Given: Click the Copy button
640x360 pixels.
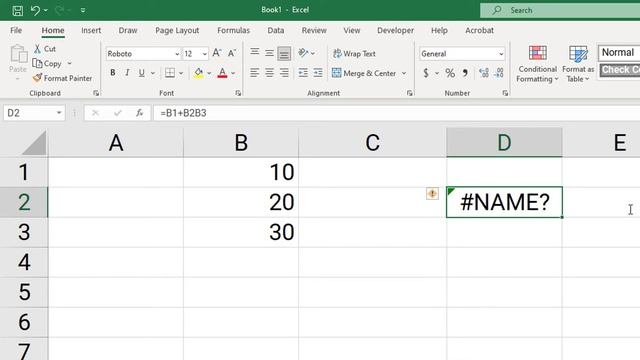Looking at the screenshot, I should [x=47, y=64].
